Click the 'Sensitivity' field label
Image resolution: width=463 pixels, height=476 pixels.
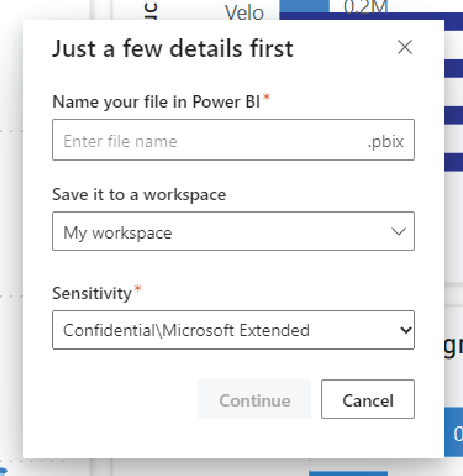[92, 293]
